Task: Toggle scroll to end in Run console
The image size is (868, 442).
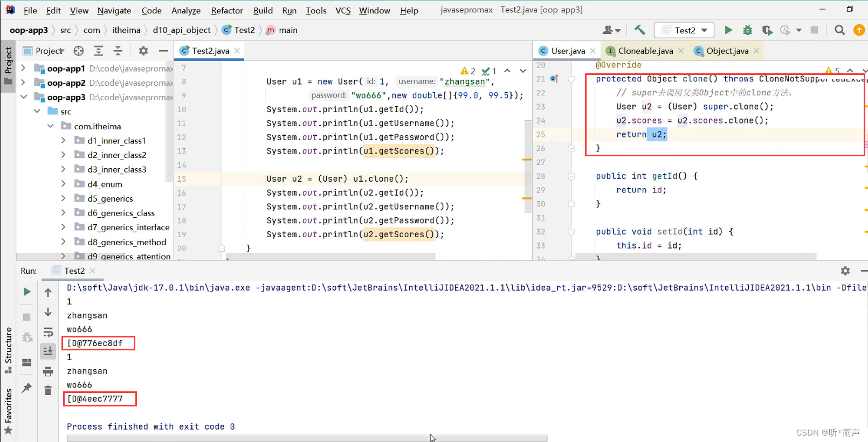Action: [48, 351]
